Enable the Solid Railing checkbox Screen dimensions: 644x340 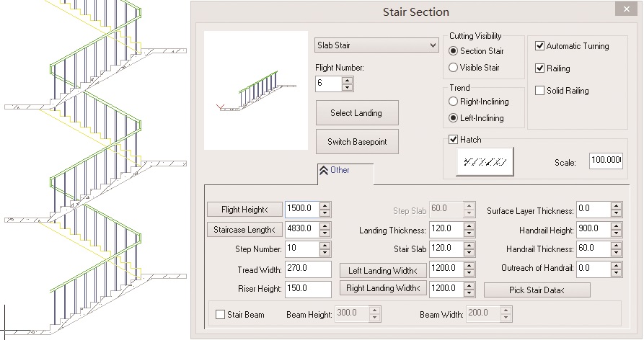(x=539, y=91)
